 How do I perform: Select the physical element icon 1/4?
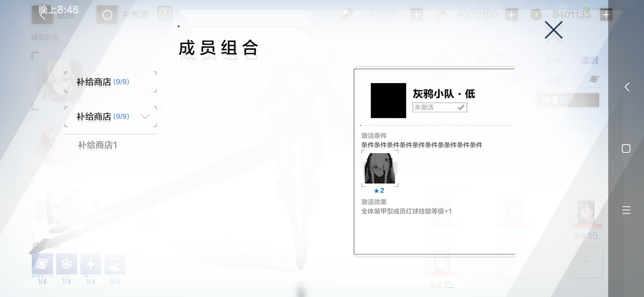coord(42,264)
